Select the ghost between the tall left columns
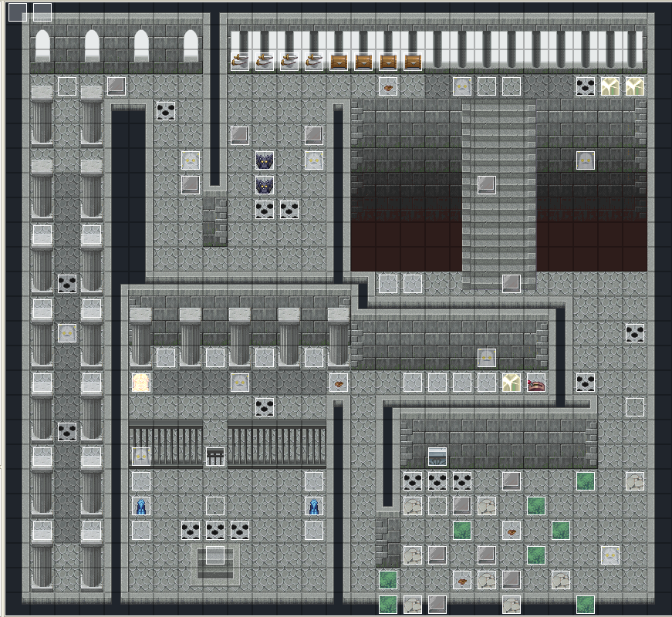The height and width of the screenshot is (617, 672). click(x=67, y=333)
